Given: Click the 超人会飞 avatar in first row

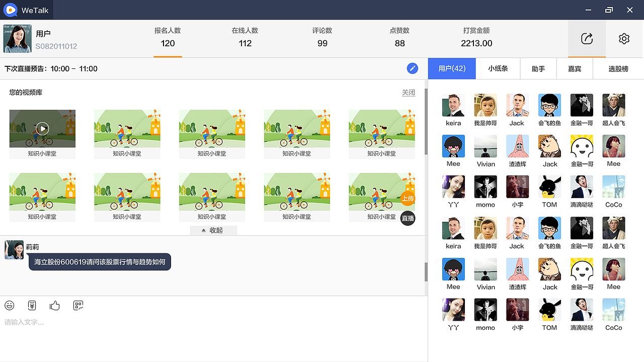Looking at the screenshot, I should tap(614, 105).
